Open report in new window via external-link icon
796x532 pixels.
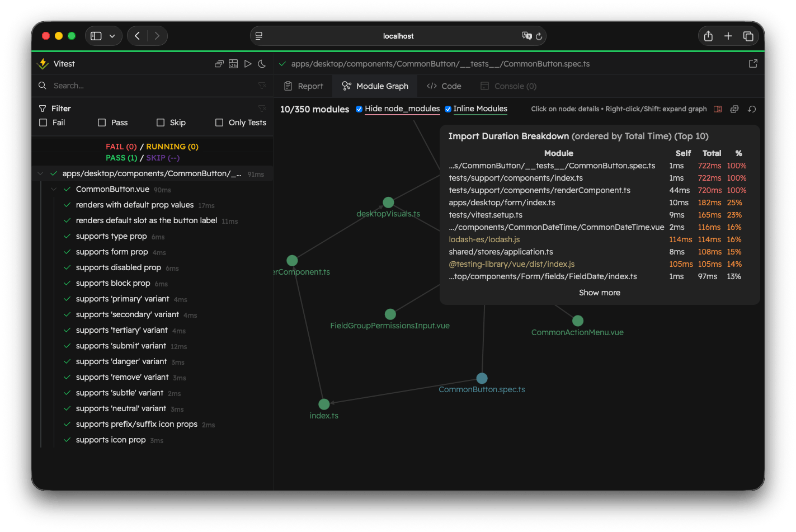pos(753,63)
